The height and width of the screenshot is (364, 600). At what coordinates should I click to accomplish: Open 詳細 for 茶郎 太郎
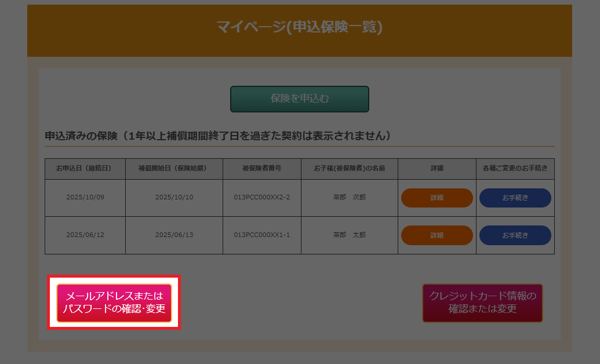(437, 235)
